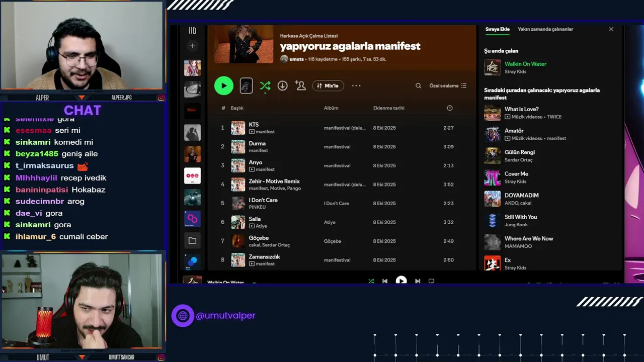Open the I Don't Care album link
The width and height of the screenshot is (644, 362).
(x=336, y=203)
